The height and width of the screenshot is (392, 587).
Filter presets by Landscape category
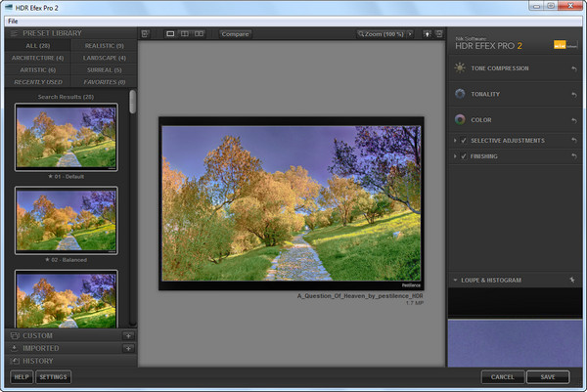pos(105,58)
